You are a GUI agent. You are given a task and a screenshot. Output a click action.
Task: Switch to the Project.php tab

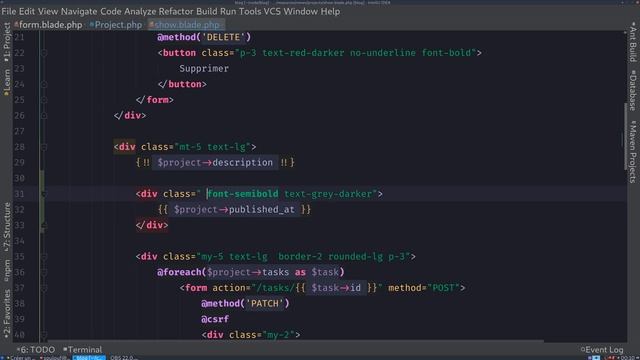tap(116, 25)
